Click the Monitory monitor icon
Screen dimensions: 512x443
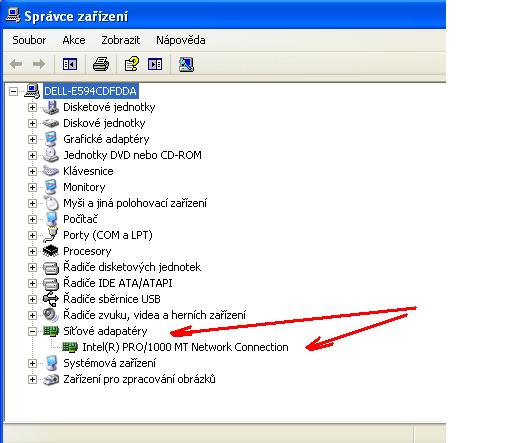(51, 187)
